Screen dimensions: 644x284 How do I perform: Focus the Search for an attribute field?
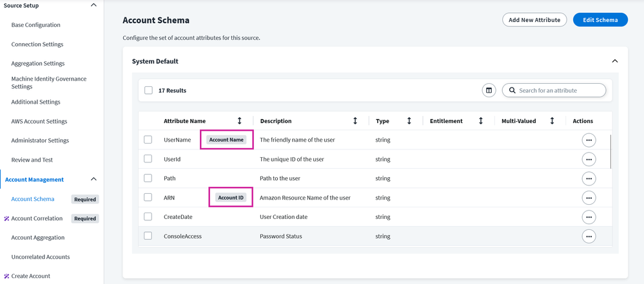(554, 90)
